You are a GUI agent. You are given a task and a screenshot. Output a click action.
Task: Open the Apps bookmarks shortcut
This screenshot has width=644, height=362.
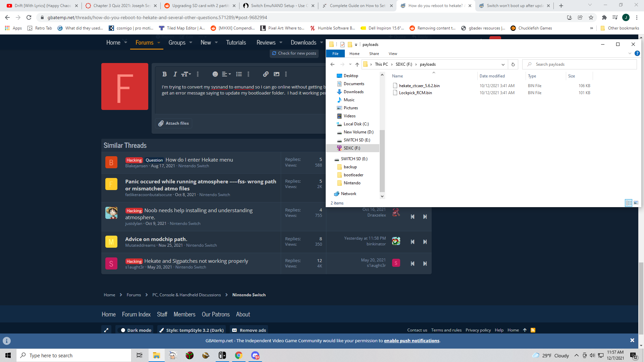[13, 28]
